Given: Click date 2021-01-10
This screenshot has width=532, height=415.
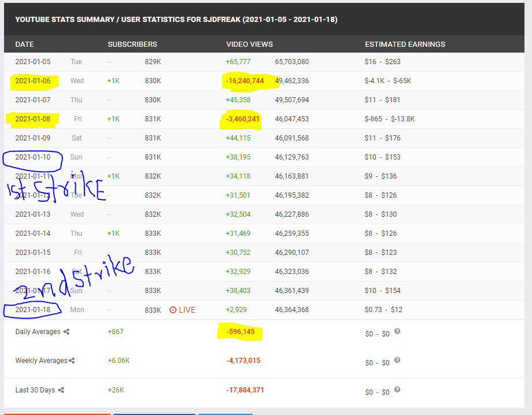Looking at the screenshot, I should (x=33, y=157).
